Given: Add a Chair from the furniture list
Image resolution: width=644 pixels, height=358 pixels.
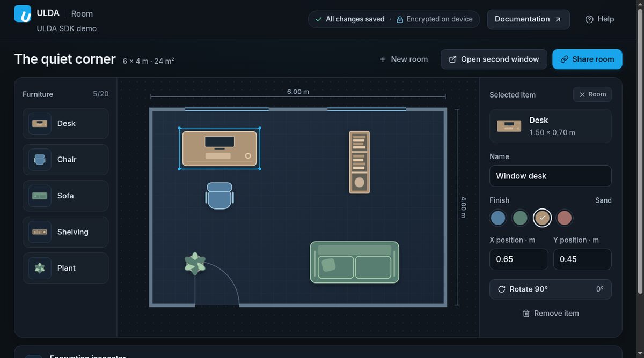Looking at the screenshot, I should point(65,160).
